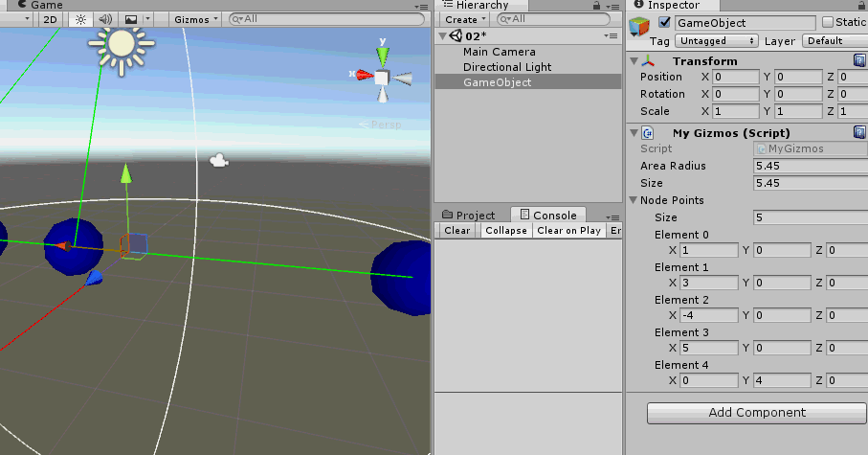The image size is (868, 455).
Task: Toggle Clear on Play in Console
Action: tap(568, 231)
